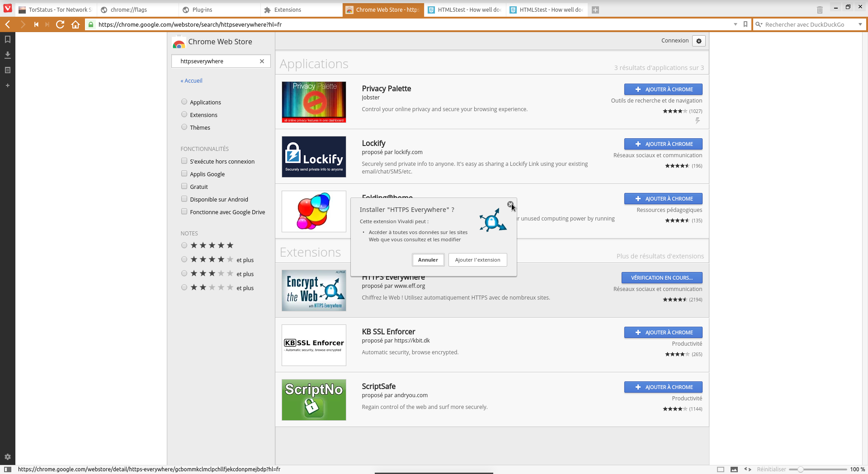Expand the address bar history dropdown

coord(736,24)
